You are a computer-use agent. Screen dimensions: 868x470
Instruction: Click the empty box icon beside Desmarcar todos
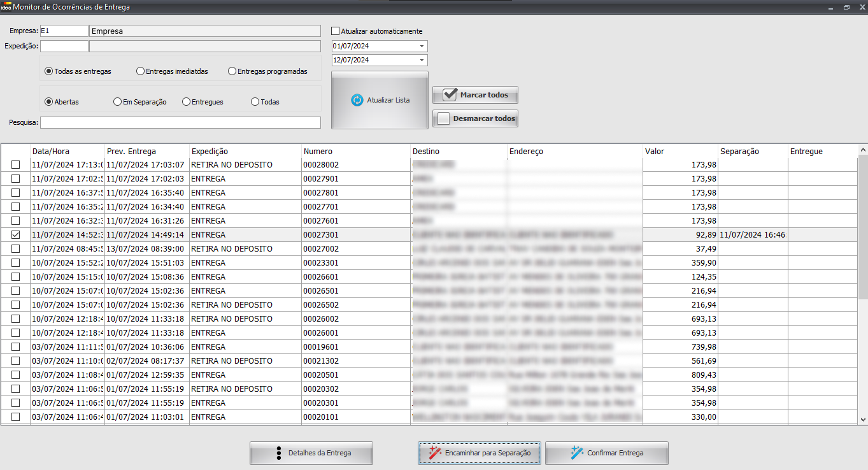(444, 118)
